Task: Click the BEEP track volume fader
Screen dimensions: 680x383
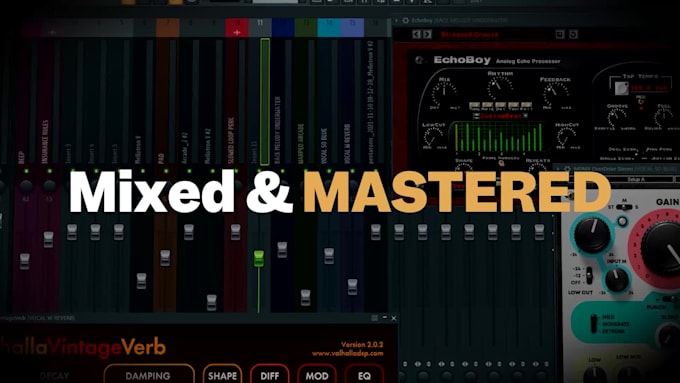Action: [x=25, y=261]
